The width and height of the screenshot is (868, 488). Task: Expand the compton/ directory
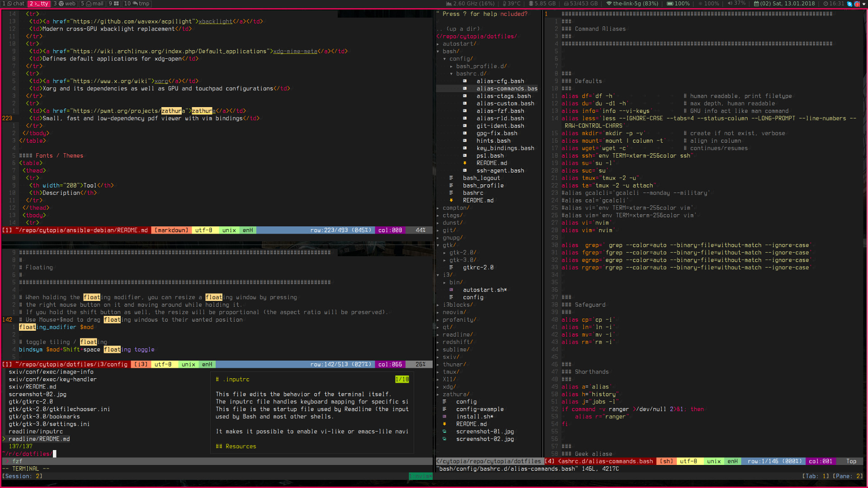point(438,208)
